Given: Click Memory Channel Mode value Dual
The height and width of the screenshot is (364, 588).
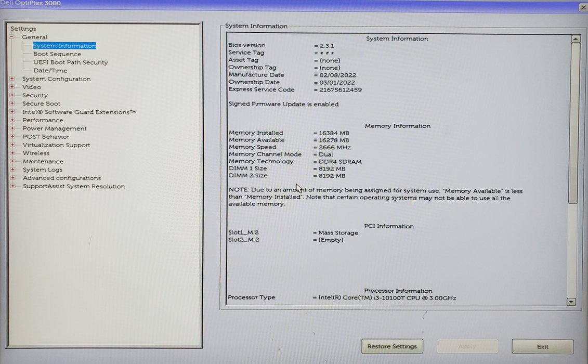Looking at the screenshot, I should pos(325,154).
